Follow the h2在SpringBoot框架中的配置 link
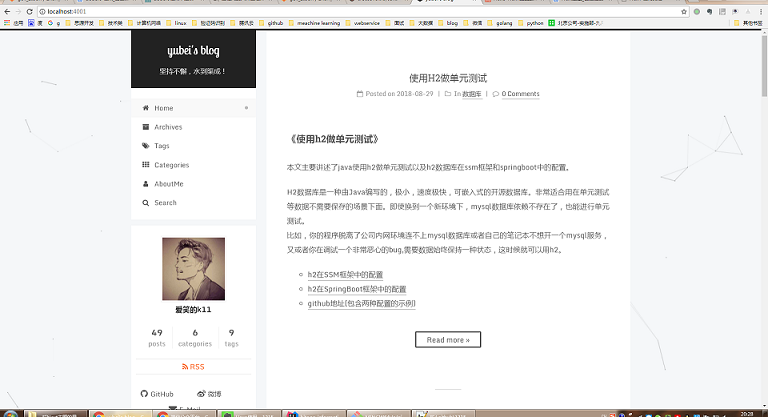The image size is (768, 417). tap(357, 289)
